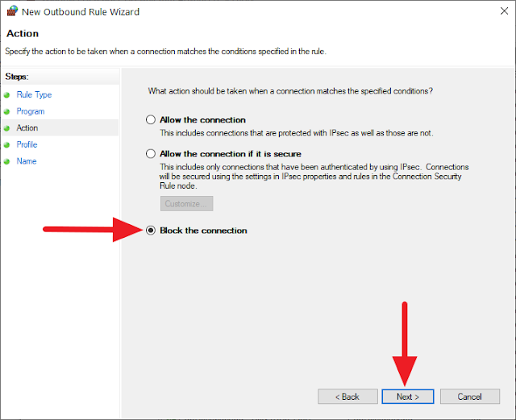Close the New Outbound Rule Wizard window
This screenshot has width=516, height=420.
(504, 11)
